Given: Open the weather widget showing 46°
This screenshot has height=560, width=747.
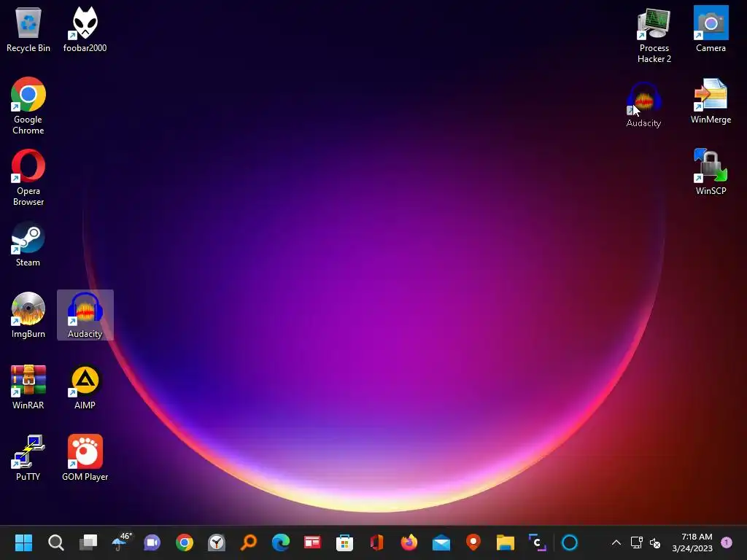Looking at the screenshot, I should 120,542.
